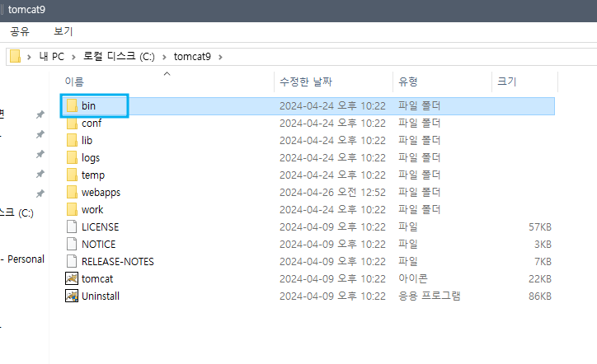Click the Uninstall size value 86KB
The image size is (597, 364).
click(540, 296)
